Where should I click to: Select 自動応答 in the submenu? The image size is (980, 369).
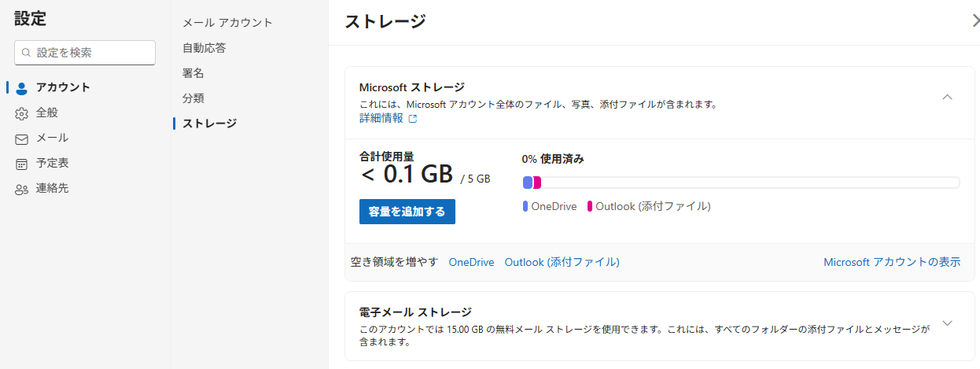point(204,48)
